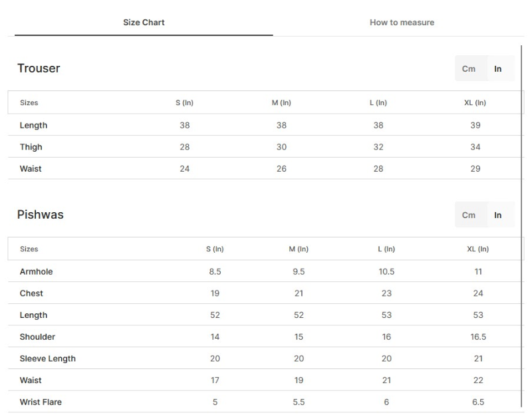Click the Thigh row label
Screen dimensions: 532x419
coord(31,147)
